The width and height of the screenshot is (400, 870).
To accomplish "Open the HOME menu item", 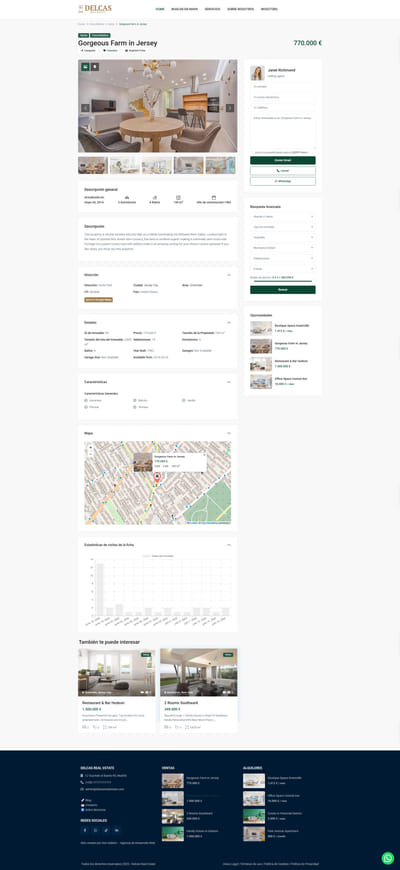I will [160, 9].
